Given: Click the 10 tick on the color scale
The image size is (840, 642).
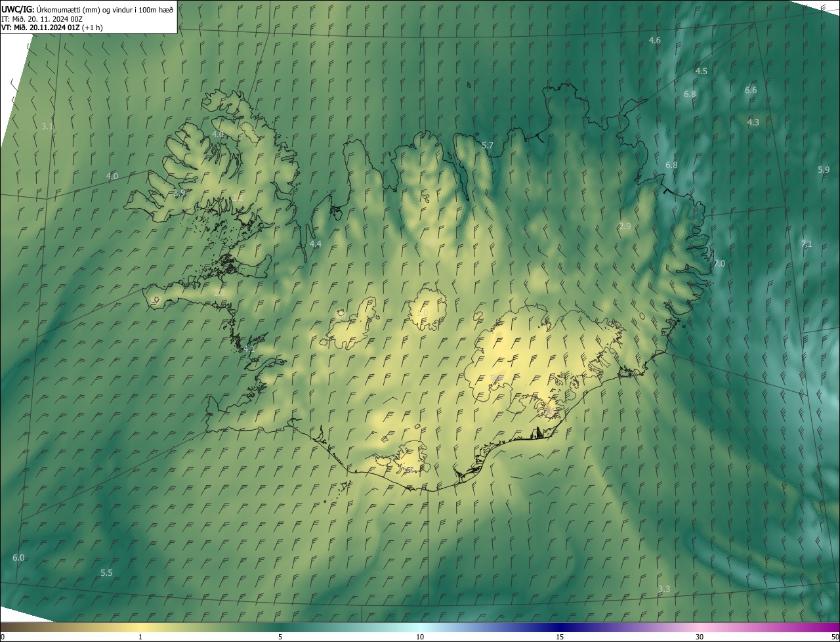Looking at the screenshot, I should (420, 637).
